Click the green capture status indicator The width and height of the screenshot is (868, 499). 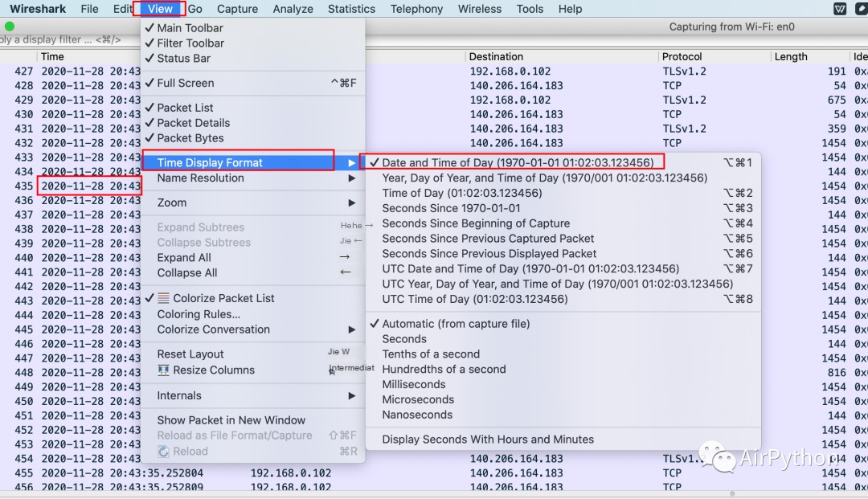pyautogui.click(x=10, y=26)
